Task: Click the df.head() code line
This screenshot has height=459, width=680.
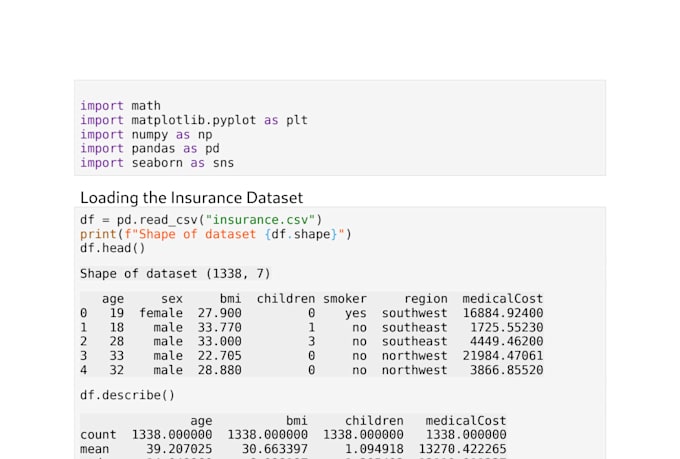Action: 113,248
